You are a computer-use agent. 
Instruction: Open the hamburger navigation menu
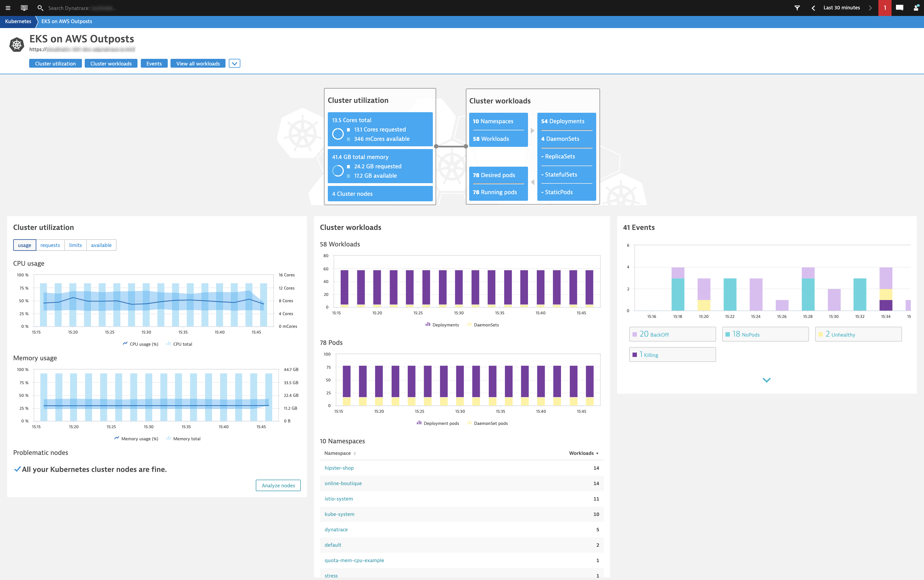pyautogui.click(x=8, y=8)
